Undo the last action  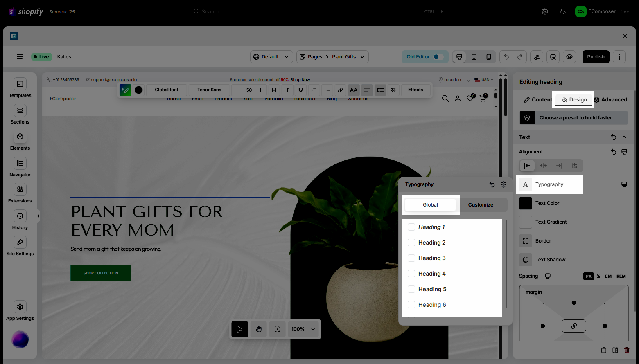[506, 57]
